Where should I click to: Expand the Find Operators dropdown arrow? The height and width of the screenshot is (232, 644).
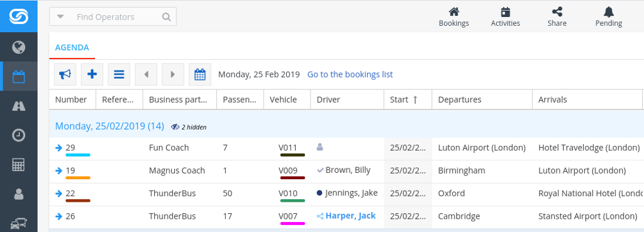60,17
